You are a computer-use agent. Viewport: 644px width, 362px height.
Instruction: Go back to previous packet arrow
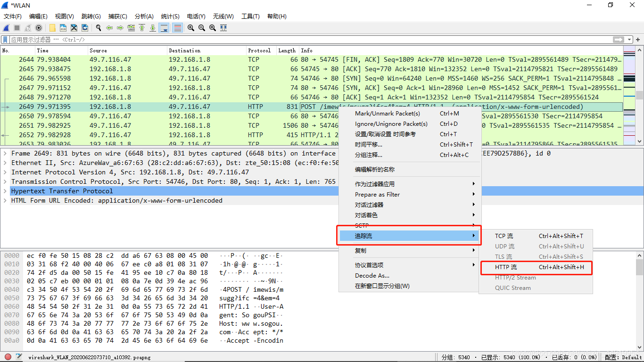pos(109,28)
